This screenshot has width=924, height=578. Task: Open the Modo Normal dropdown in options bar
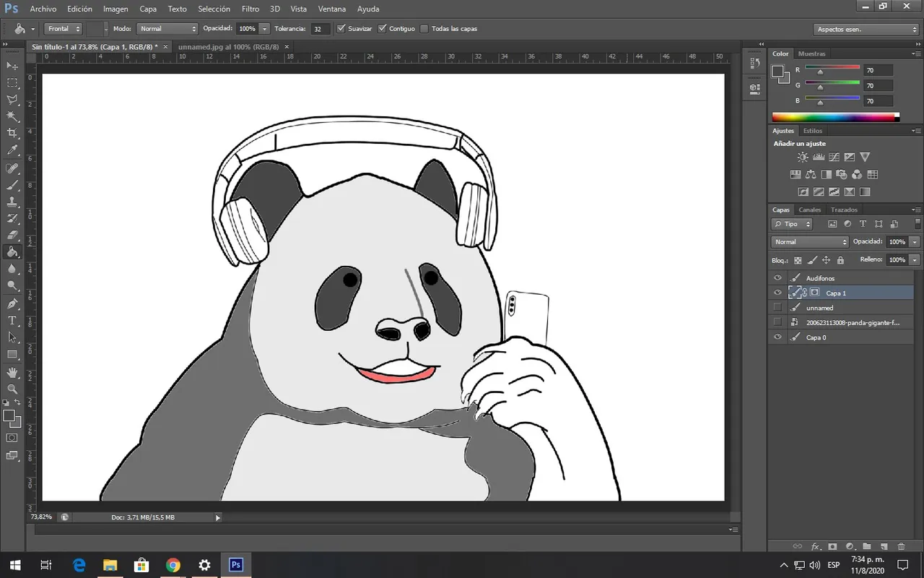(x=167, y=29)
